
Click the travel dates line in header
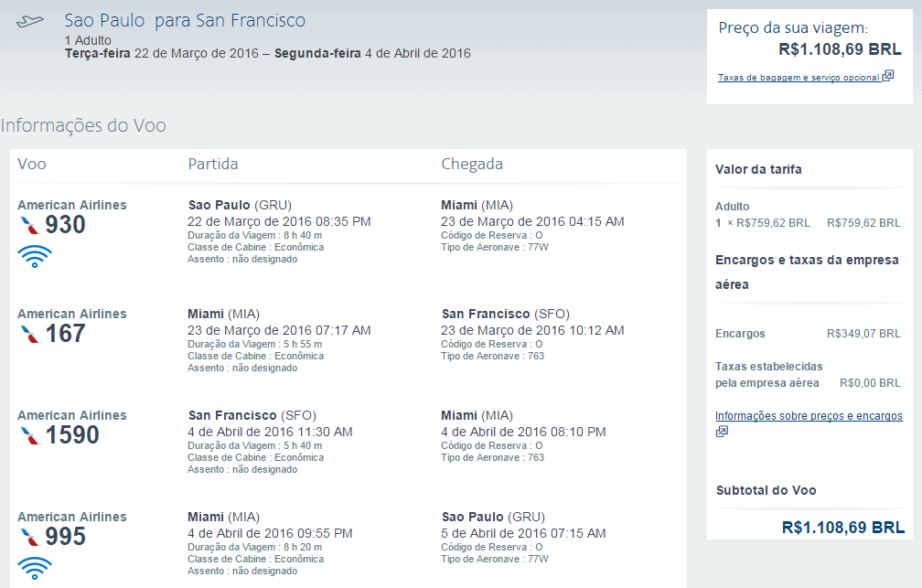pyautogui.click(x=267, y=54)
